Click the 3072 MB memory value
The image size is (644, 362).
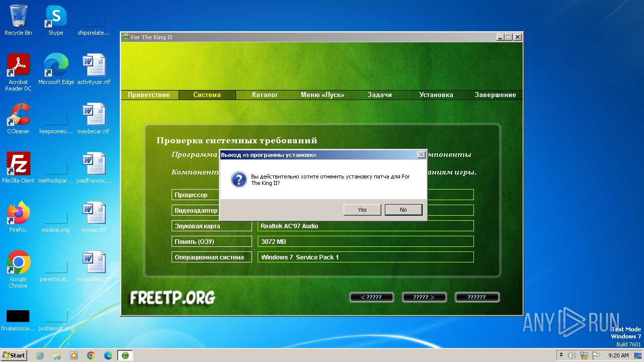(366, 241)
